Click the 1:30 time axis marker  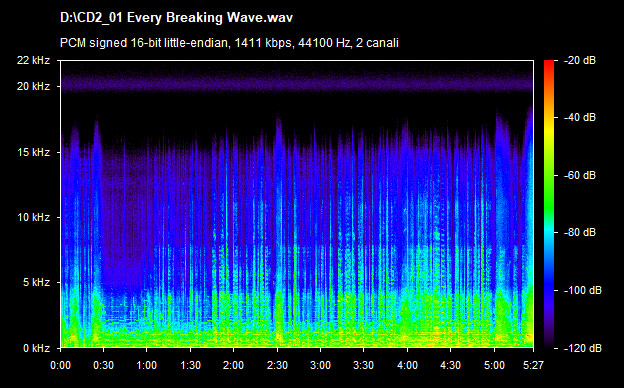(x=190, y=365)
